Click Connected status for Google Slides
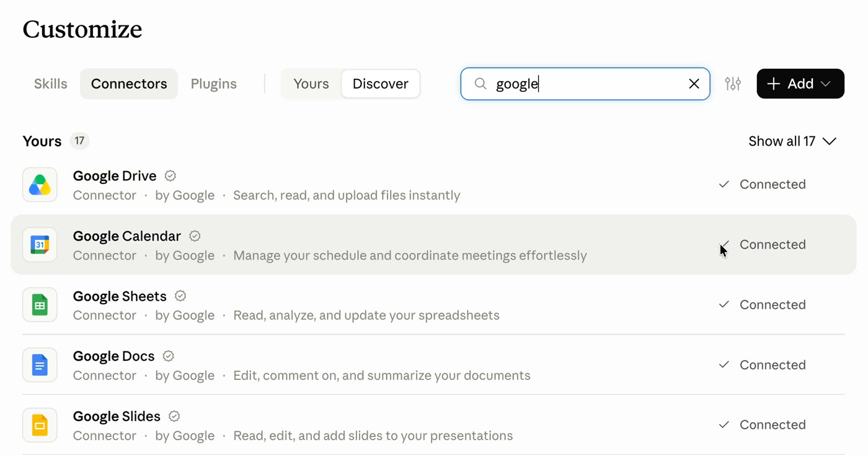Viewport: 868px width, 455px height. (x=773, y=425)
